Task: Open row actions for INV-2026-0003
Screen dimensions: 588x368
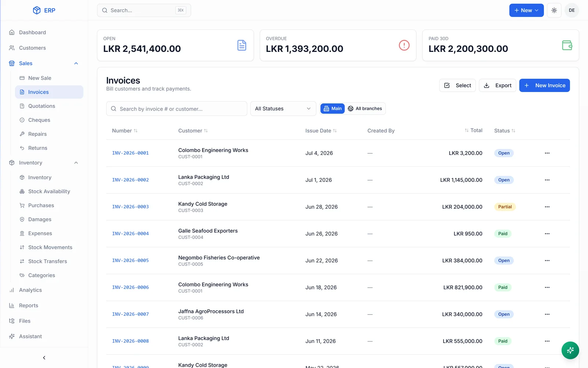Action: click(547, 207)
